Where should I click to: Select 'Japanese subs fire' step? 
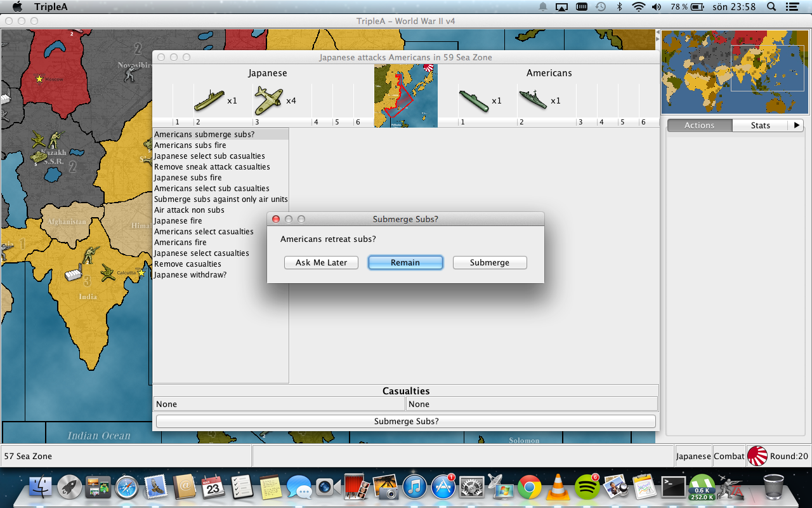click(221, 178)
